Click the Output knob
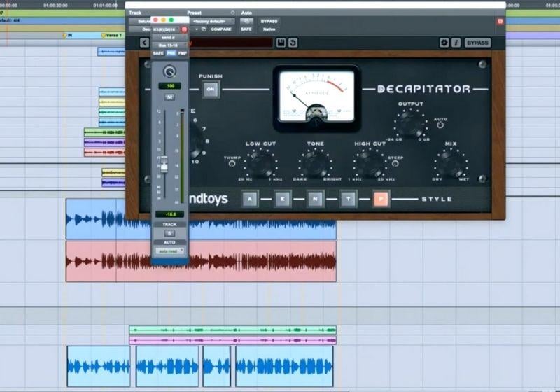560x392 pixels. click(x=410, y=124)
